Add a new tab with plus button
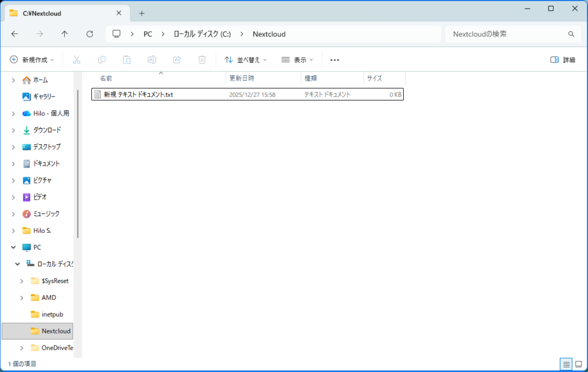Image resolution: width=588 pixels, height=372 pixels. (142, 13)
